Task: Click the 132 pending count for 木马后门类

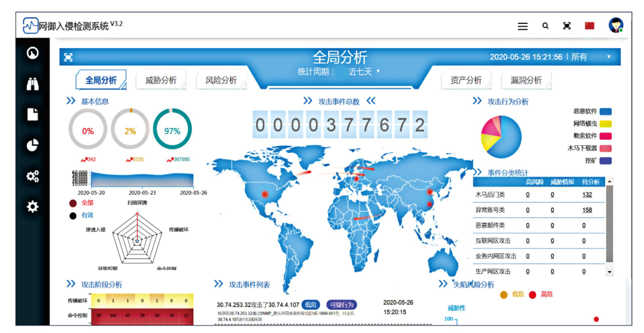Action: 587,195
